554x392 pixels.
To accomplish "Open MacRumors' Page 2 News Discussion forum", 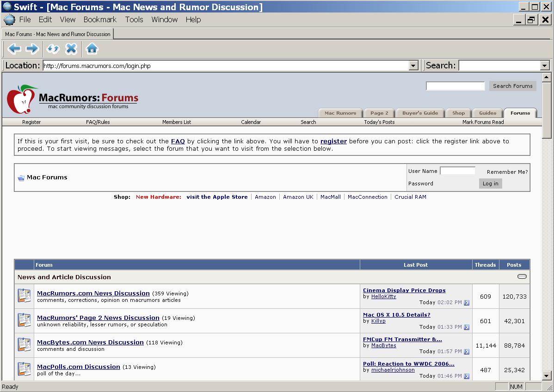I will [98, 318].
